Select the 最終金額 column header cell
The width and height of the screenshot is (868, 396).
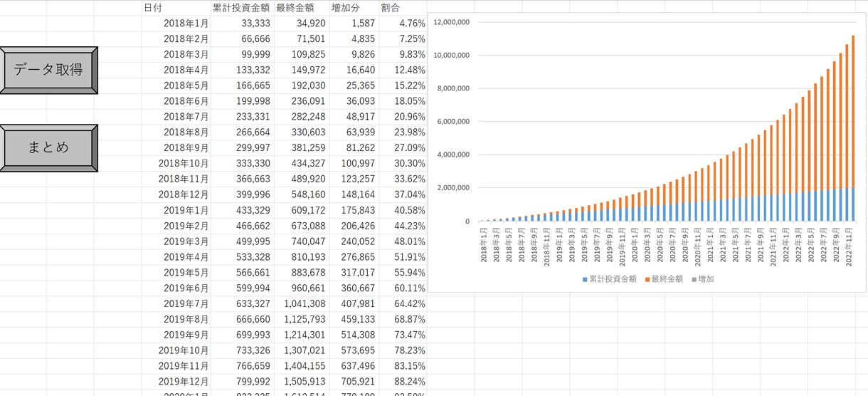coord(302,8)
